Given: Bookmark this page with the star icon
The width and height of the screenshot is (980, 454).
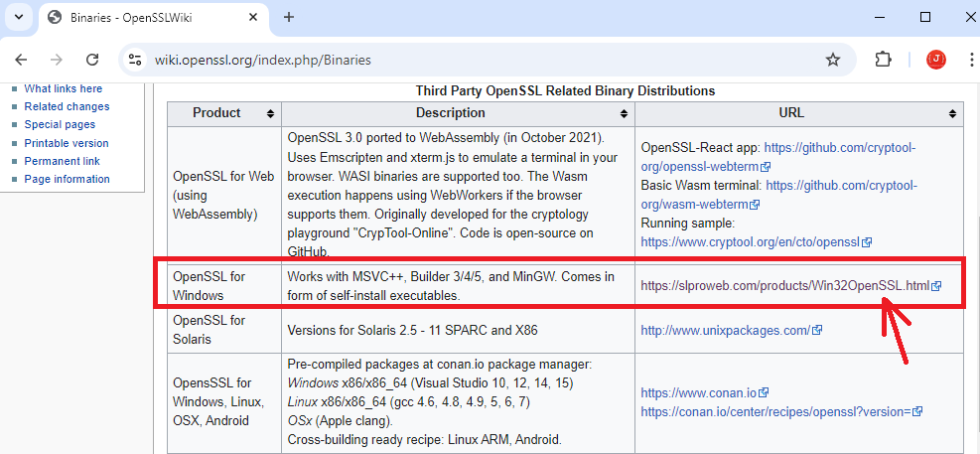Looking at the screenshot, I should click(832, 60).
